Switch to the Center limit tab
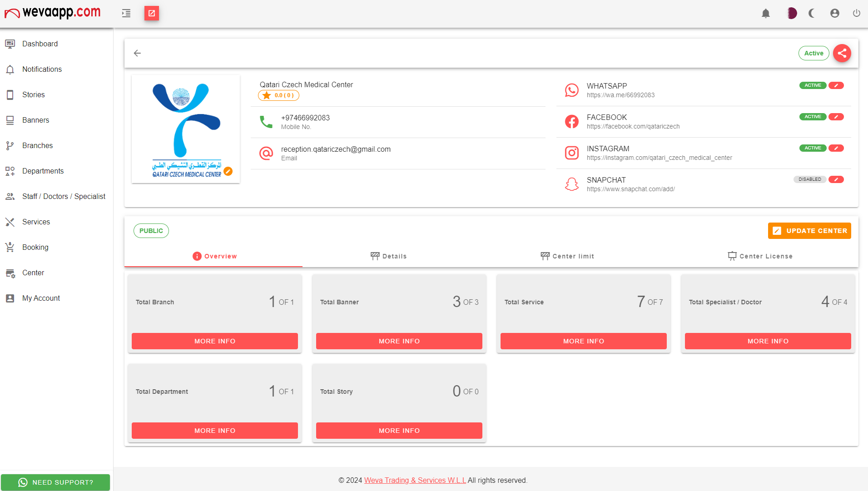Screen dimensions: 868x491 tap(567, 256)
